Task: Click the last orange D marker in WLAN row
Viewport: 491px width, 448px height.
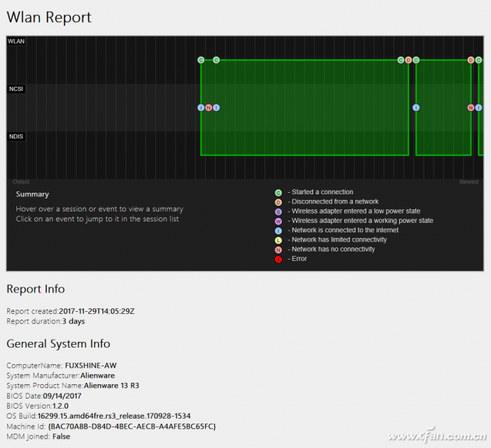Action: (471, 59)
